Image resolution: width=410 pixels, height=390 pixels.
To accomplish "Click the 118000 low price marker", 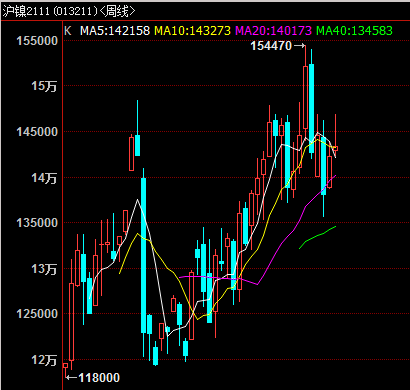I will (99, 378).
